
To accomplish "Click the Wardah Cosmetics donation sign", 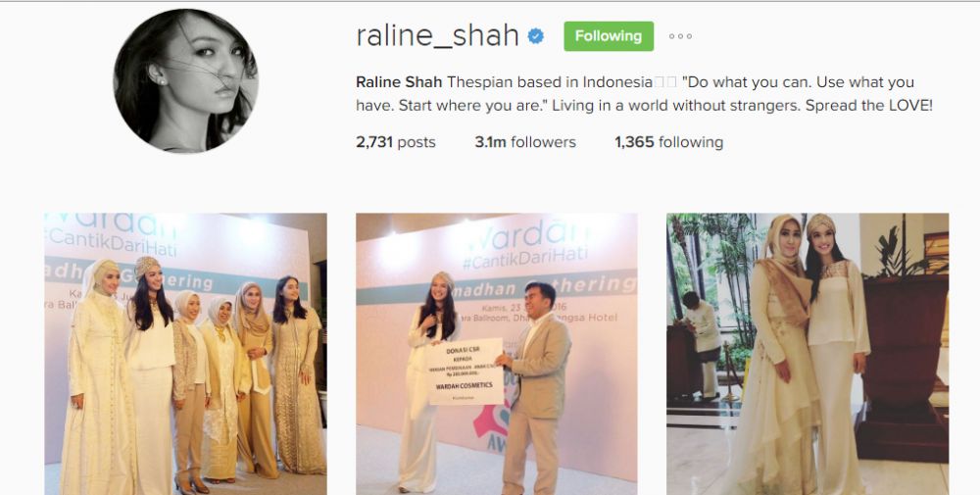I will click(465, 371).
